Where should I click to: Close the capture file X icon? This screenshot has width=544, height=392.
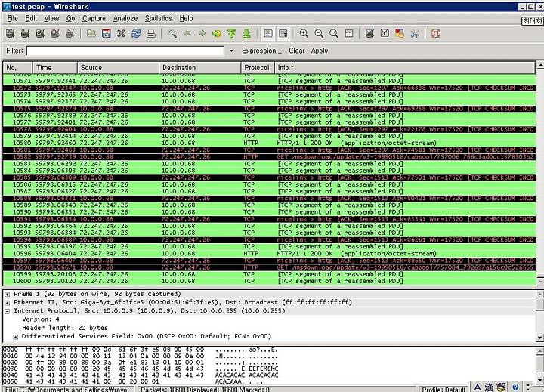point(121,34)
